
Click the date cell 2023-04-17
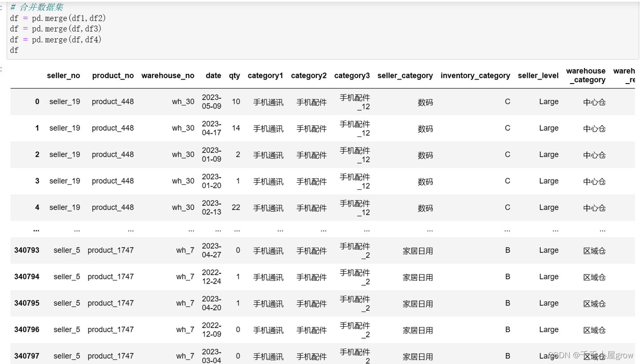tap(212, 128)
